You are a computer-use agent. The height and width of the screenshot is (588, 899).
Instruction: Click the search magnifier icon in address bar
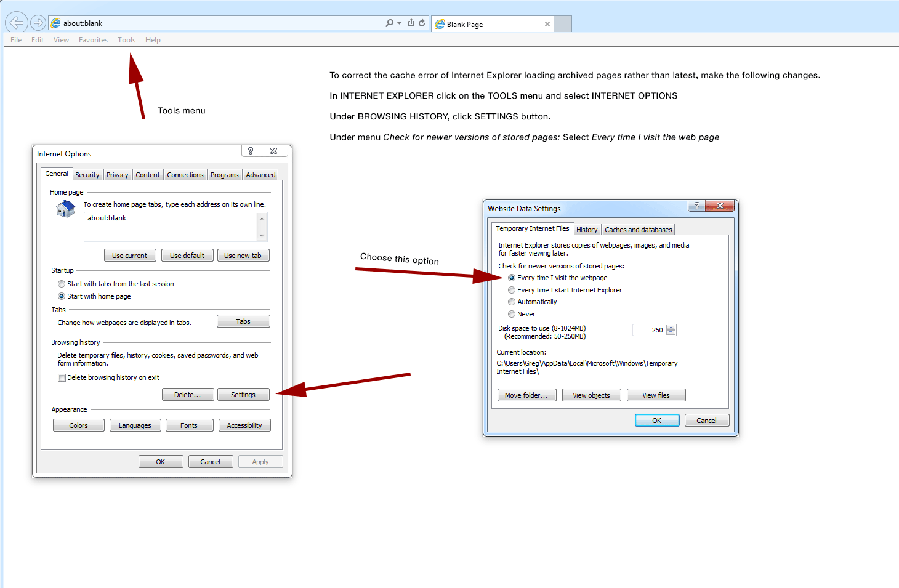point(389,23)
